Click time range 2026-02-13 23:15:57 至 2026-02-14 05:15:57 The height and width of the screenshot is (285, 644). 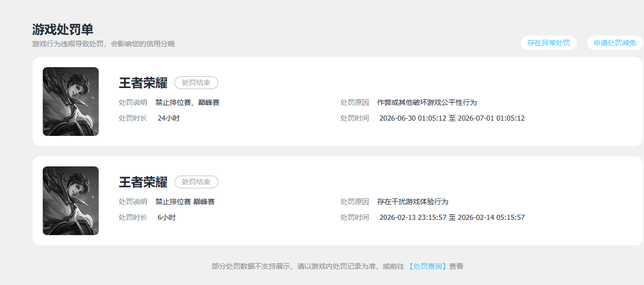click(452, 217)
